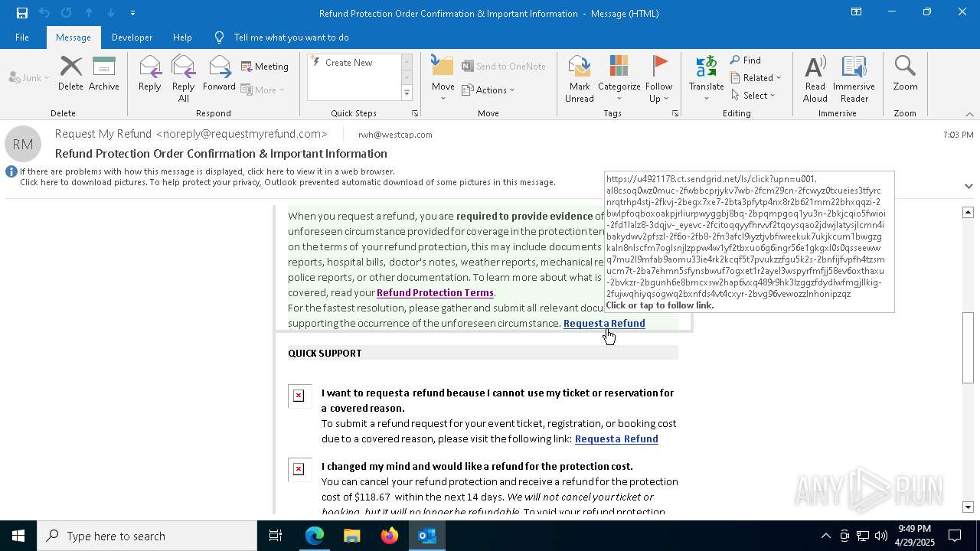
Task: Click blocked image beside refund request item
Action: coord(299,396)
